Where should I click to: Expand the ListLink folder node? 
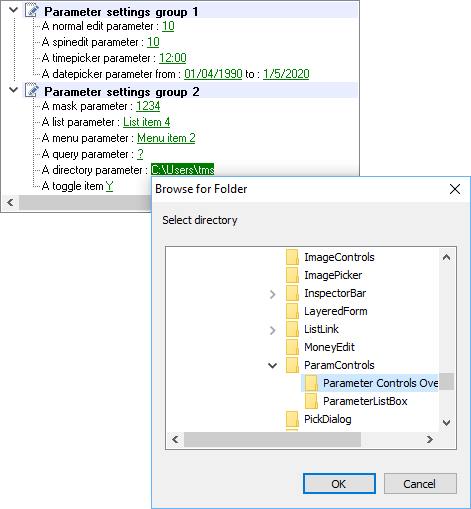coord(273,330)
